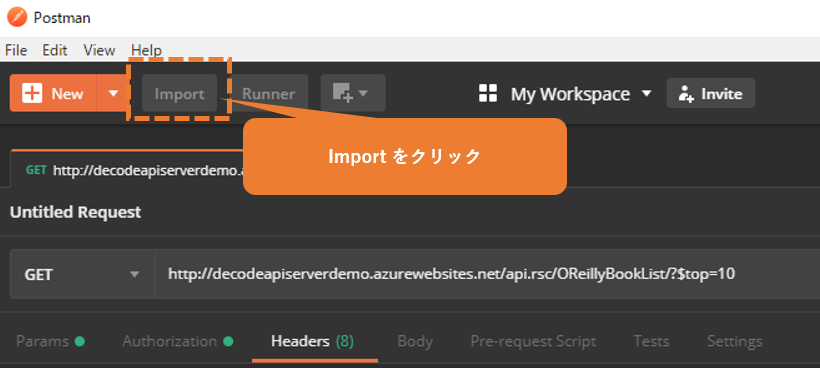Switch to the Tests tab
The height and width of the screenshot is (368, 820).
tap(651, 341)
